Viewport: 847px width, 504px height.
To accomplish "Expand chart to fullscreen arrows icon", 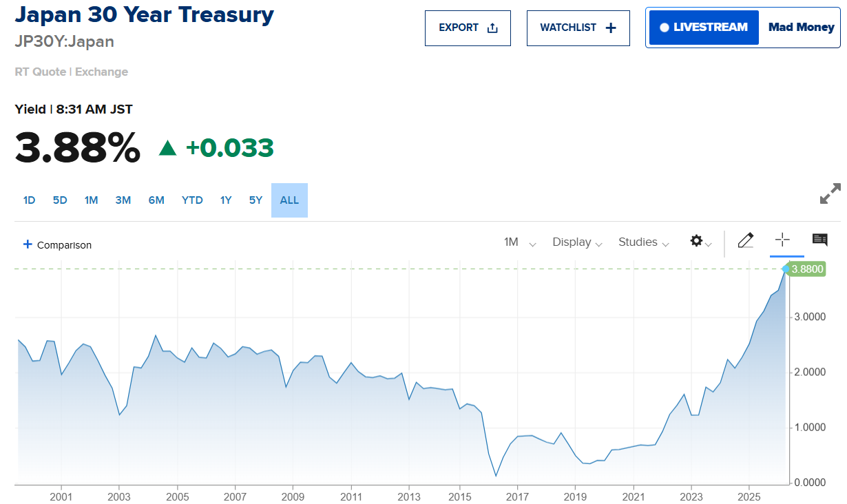I will tap(830, 193).
